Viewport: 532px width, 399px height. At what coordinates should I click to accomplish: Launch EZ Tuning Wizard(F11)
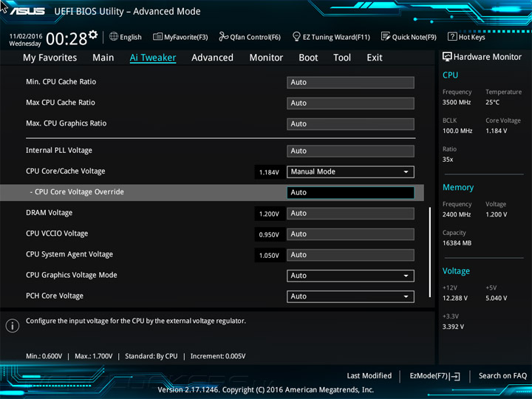pyautogui.click(x=331, y=37)
